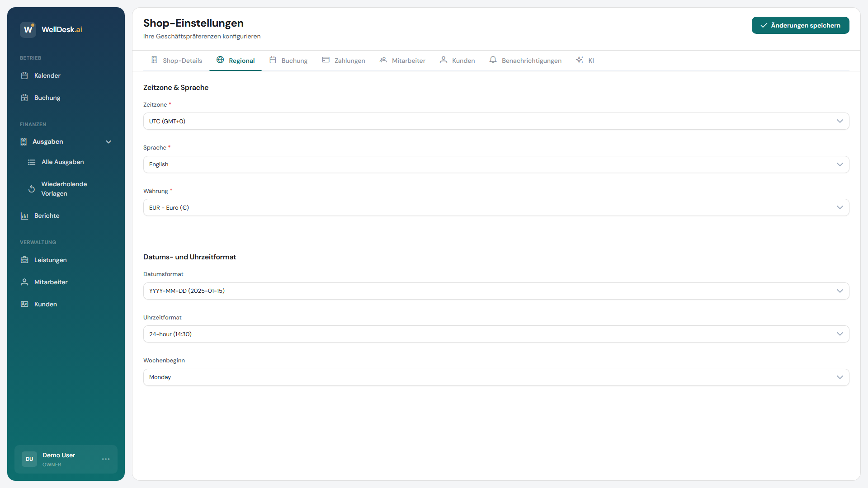868x488 pixels.
Task: Open the Wochenbeginn dropdown showing Monday
Action: pyautogui.click(x=496, y=377)
